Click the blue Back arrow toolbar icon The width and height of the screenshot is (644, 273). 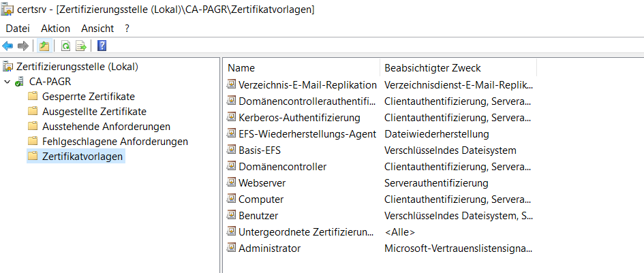click(7, 46)
